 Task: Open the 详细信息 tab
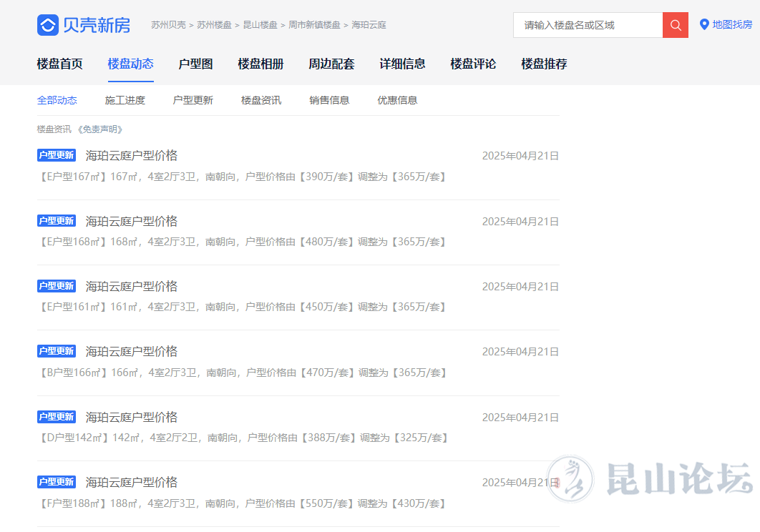[x=402, y=64]
